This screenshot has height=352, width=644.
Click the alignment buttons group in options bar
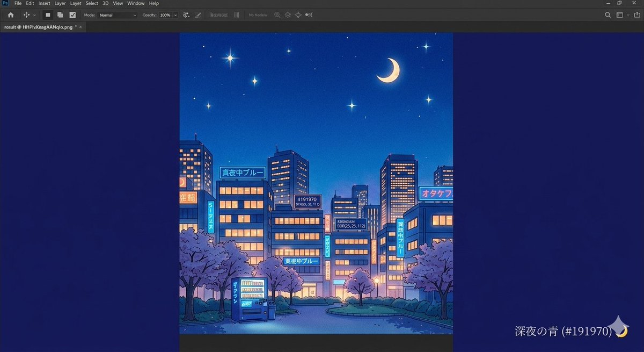point(217,15)
